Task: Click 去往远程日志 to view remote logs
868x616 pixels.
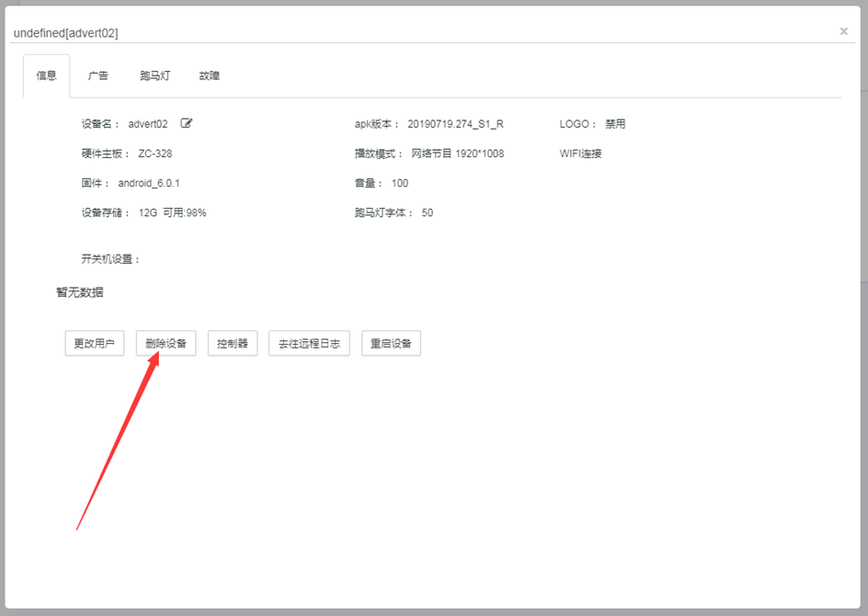Action: click(x=309, y=343)
